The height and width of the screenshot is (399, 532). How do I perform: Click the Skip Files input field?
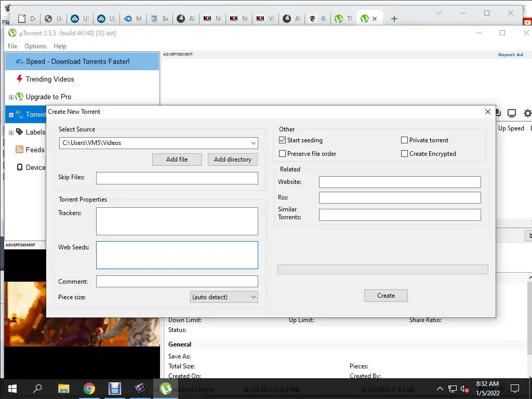tap(177, 178)
